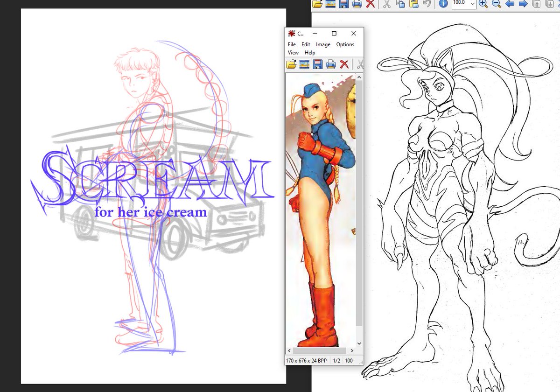Viewport: 560px width, 392px height.
Task: Click up arrow of small window vertical scrollbar
Action: click(x=359, y=77)
